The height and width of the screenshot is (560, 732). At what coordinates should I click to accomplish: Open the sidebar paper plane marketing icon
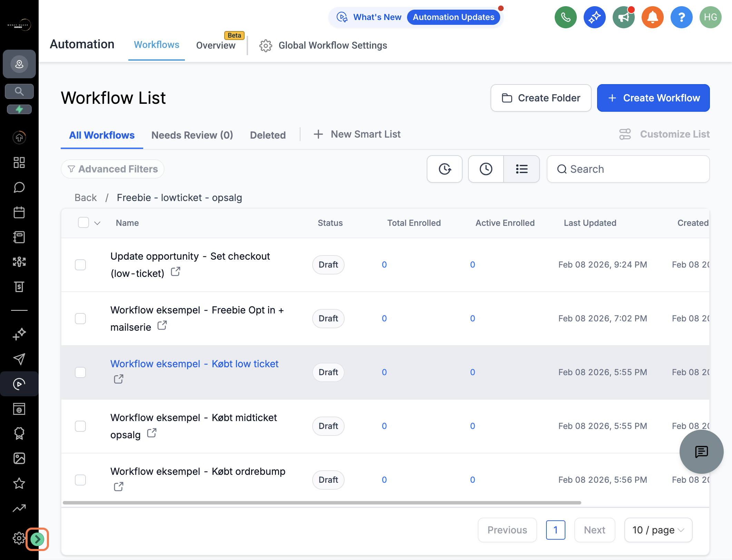click(x=19, y=359)
